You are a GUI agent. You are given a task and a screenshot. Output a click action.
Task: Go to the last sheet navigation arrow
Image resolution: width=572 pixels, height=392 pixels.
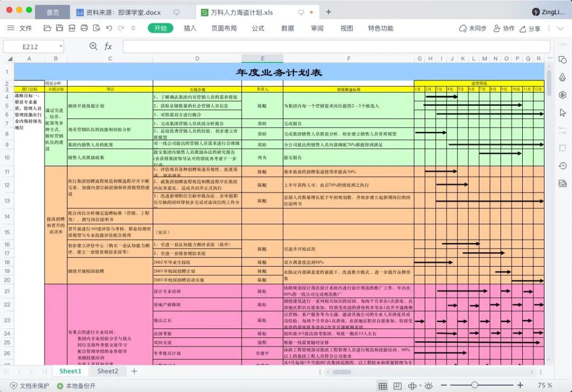44,371
